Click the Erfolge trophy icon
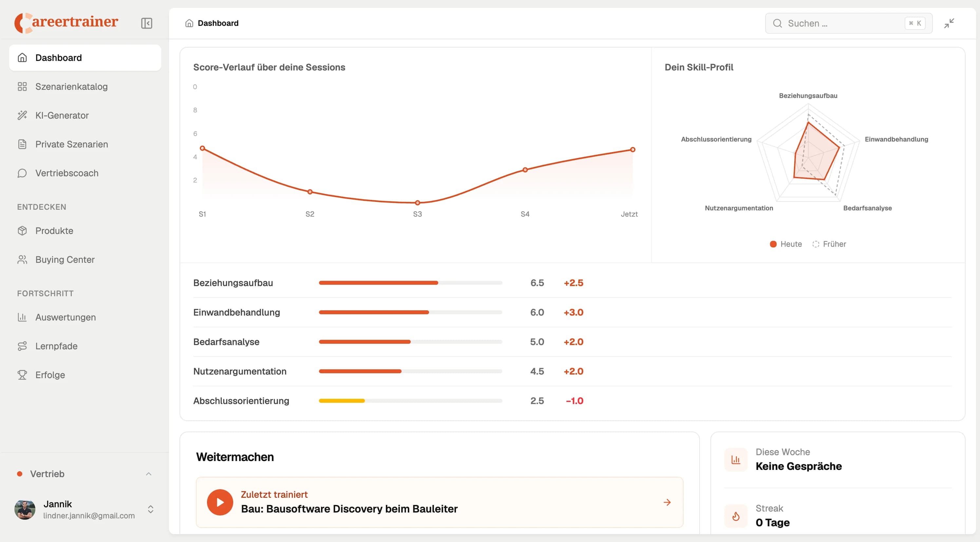The image size is (980, 542). (22, 375)
